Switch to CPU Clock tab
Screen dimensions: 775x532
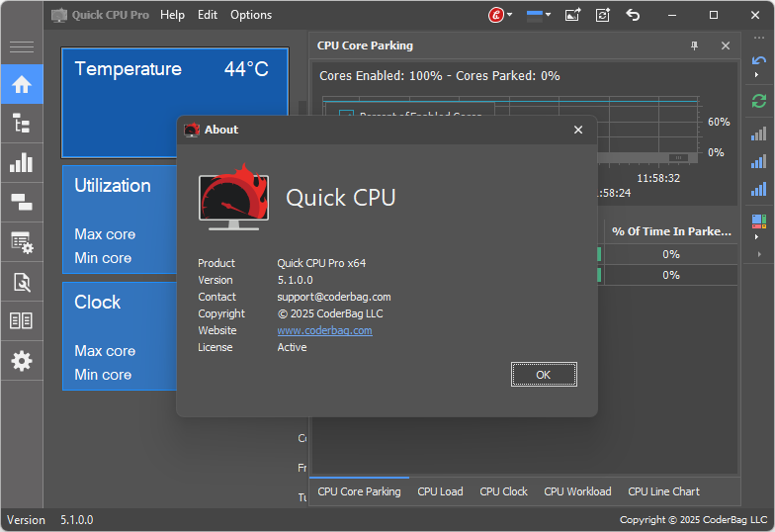[x=503, y=491]
